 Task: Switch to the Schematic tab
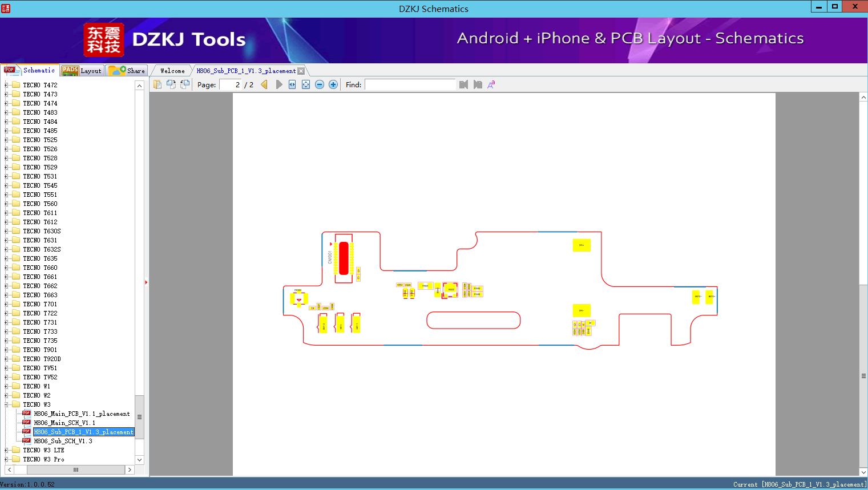pyautogui.click(x=30, y=70)
